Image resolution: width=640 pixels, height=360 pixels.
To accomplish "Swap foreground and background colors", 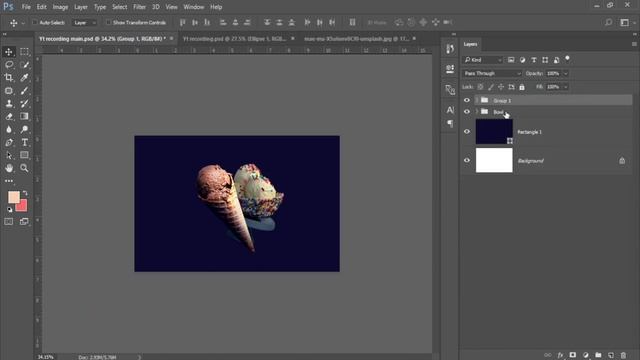I will click(x=25, y=193).
